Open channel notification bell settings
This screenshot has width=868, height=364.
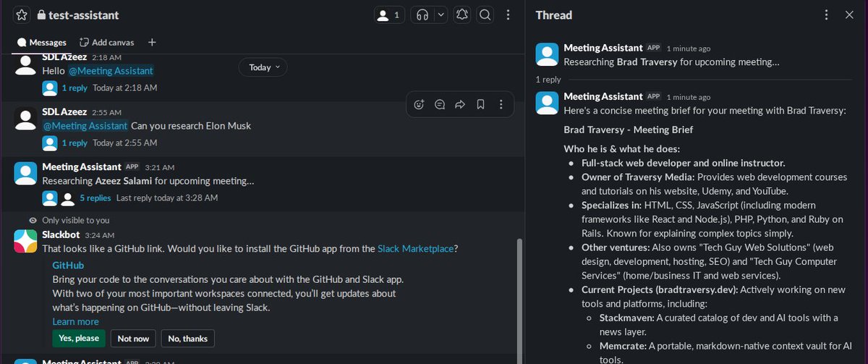[463, 14]
